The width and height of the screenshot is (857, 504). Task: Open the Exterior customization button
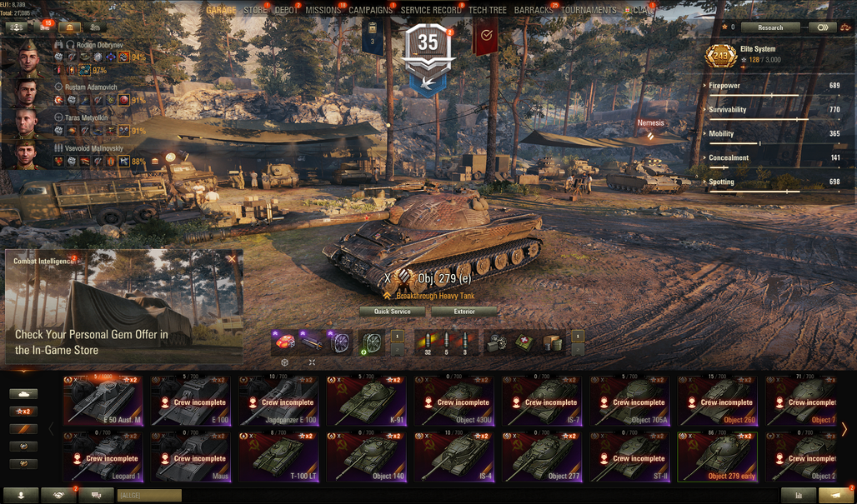click(464, 312)
